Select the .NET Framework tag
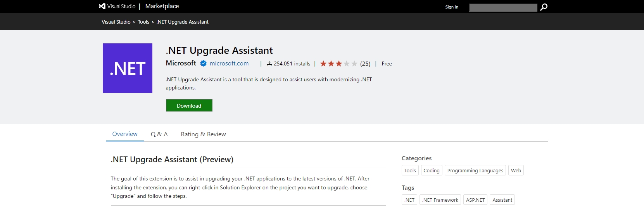 click(x=440, y=200)
